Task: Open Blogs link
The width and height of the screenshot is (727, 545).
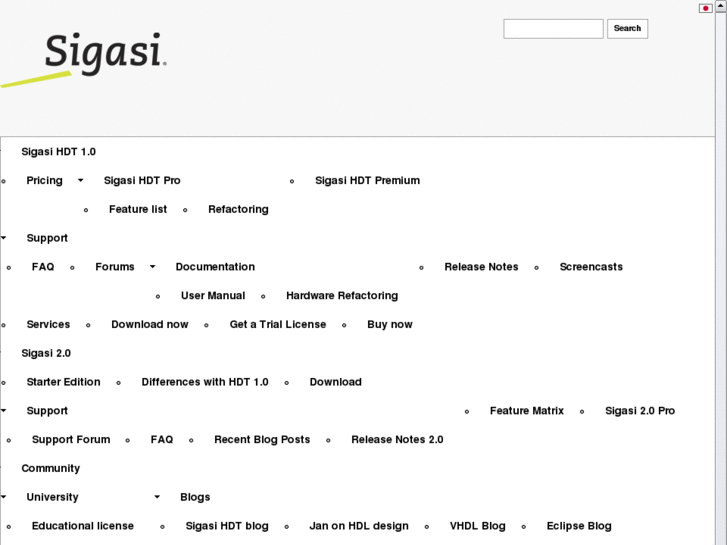Action: pos(195,497)
